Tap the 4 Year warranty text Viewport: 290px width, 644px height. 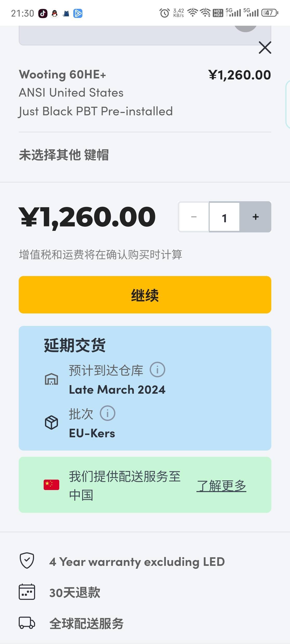(x=137, y=562)
